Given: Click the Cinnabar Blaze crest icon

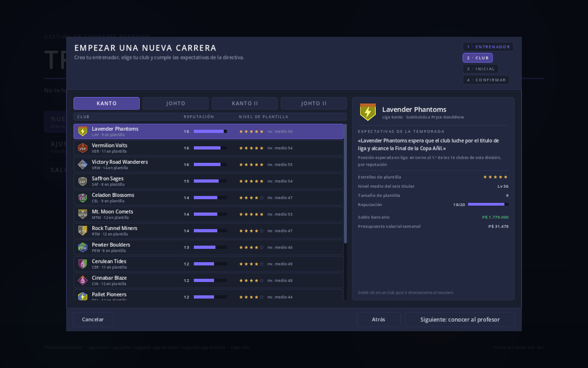Looking at the screenshot, I should click(83, 281).
